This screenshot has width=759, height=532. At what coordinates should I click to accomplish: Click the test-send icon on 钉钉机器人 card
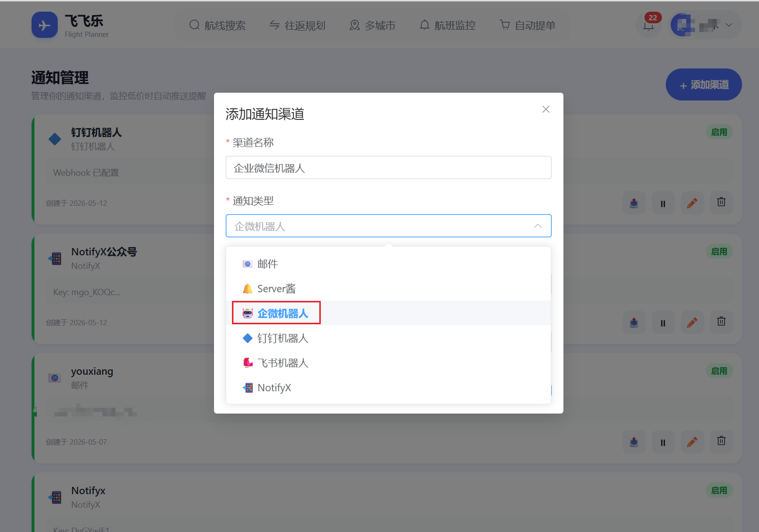[x=634, y=203]
